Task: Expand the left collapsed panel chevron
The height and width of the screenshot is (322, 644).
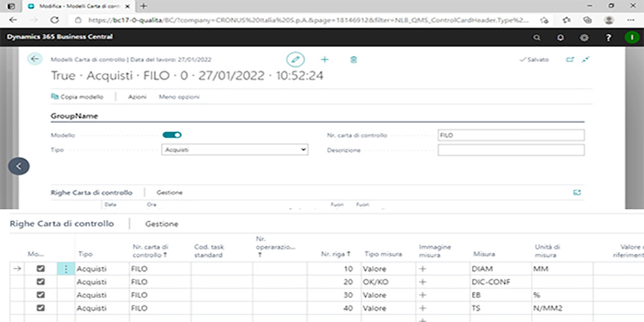Action: (19, 166)
